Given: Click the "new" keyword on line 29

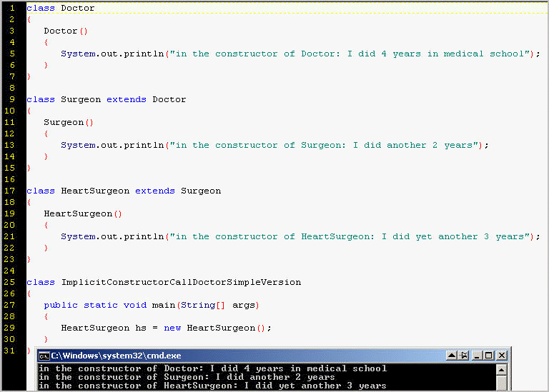Looking at the screenshot, I should [x=172, y=328].
